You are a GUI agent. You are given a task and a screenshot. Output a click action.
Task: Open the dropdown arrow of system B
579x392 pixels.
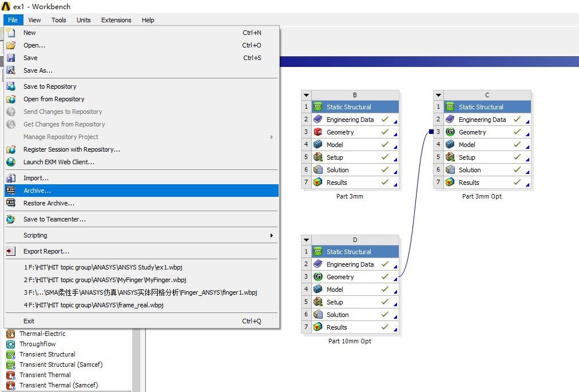(x=307, y=95)
